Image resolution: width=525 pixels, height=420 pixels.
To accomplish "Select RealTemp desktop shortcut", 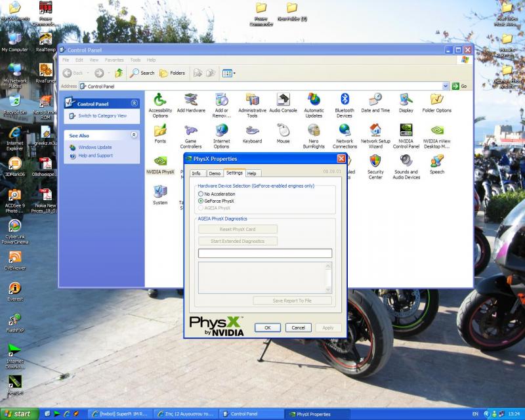I will coord(45,42).
